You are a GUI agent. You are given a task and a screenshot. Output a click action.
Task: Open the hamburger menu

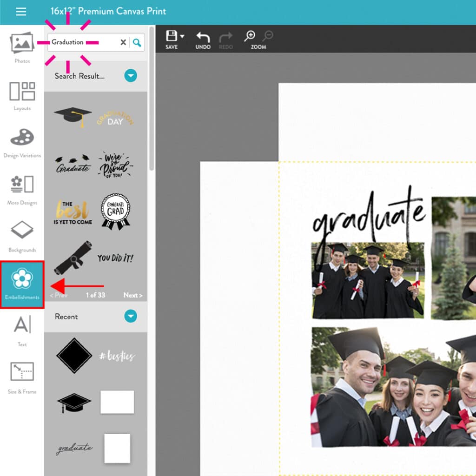coord(21,12)
